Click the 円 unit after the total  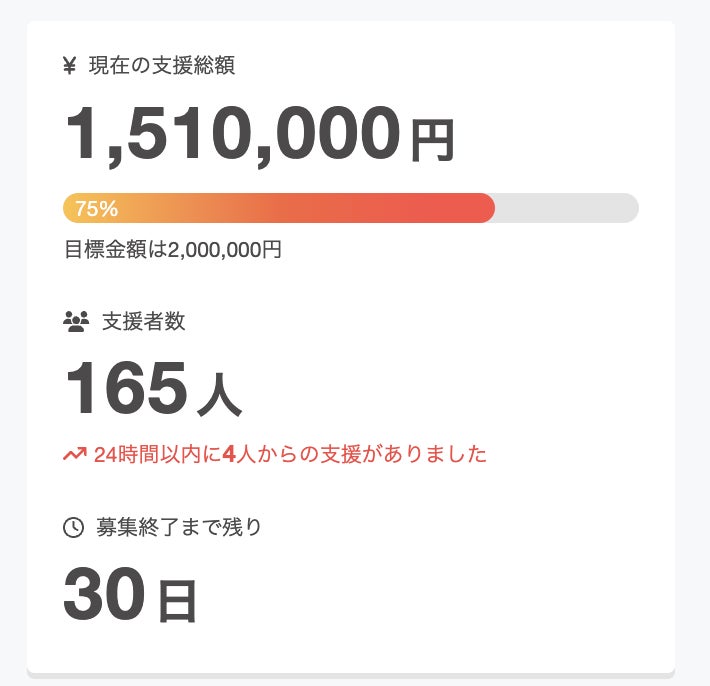pyautogui.click(x=432, y=141)
